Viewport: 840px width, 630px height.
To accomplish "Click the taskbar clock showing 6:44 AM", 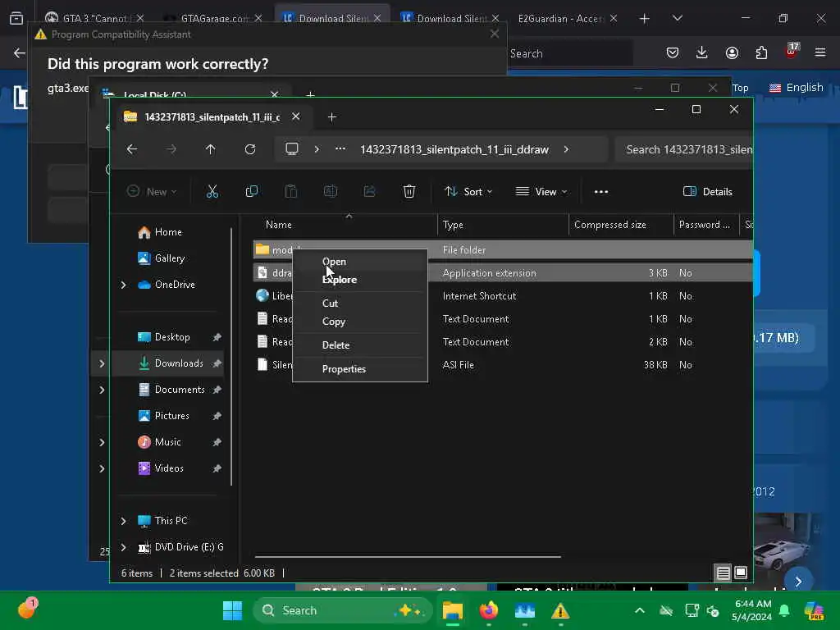I will point(751,610).
